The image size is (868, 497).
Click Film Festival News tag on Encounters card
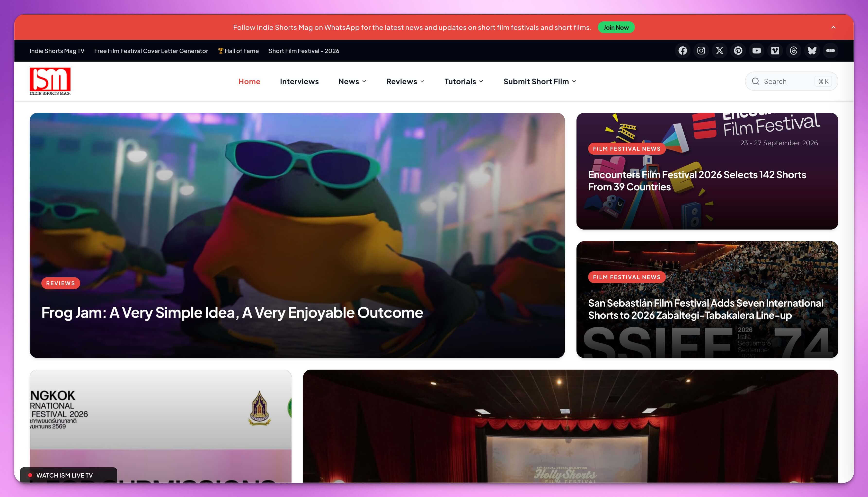click(x=626, y=149)
